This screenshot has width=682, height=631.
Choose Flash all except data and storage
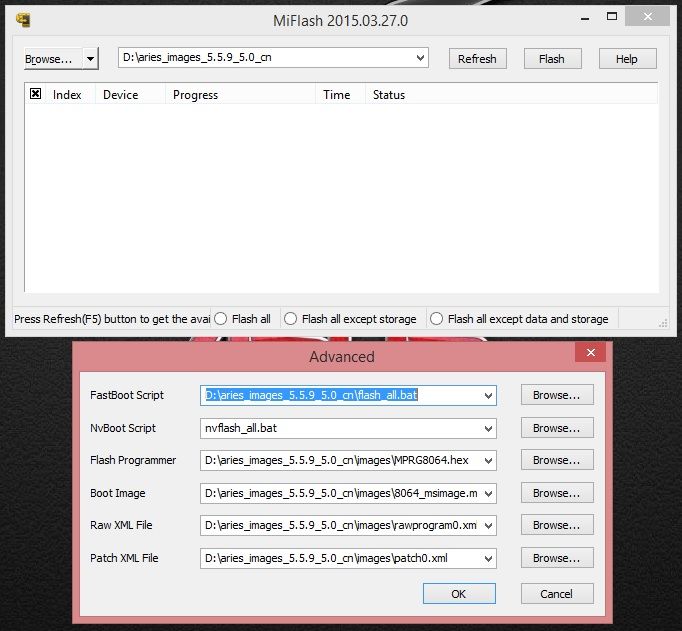(x=519, y=319)
